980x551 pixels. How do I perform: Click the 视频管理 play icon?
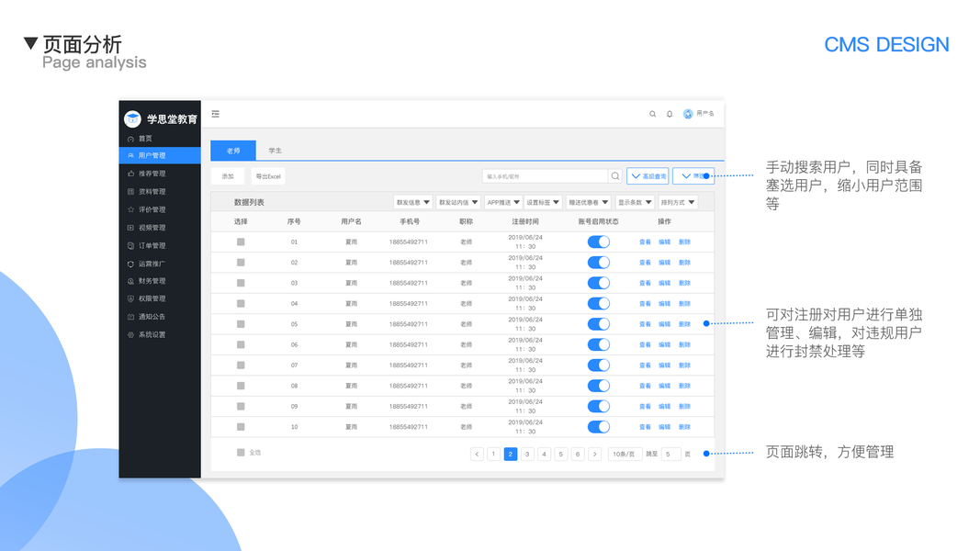click(130, 228)
